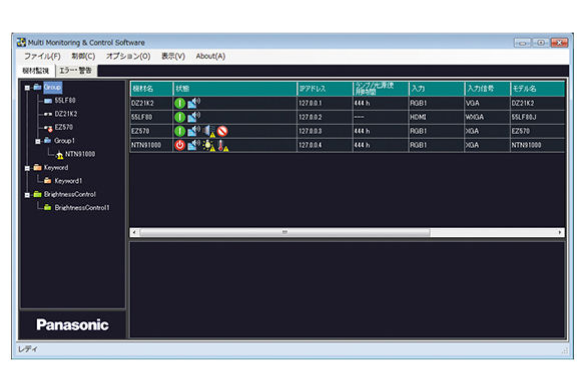Collapse the BrightnessControl tree node
This screenshot has height=390, width=584.
[27, 195]
